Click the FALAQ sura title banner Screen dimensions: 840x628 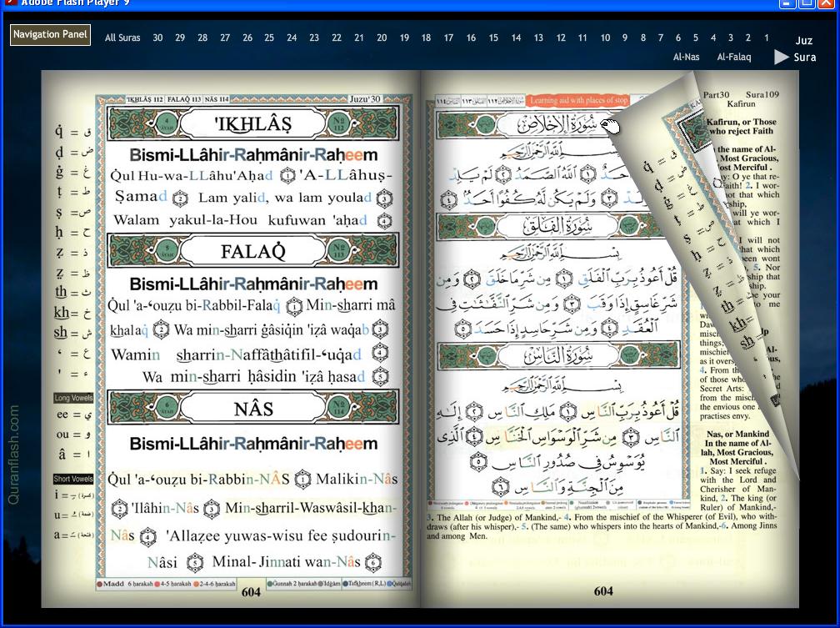click(252, 251)
